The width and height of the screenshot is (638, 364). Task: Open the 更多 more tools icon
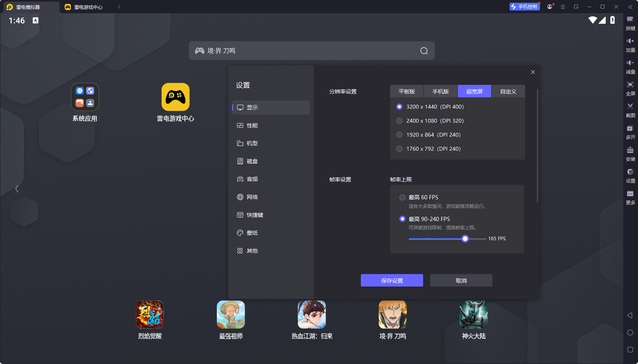(630, 193)
